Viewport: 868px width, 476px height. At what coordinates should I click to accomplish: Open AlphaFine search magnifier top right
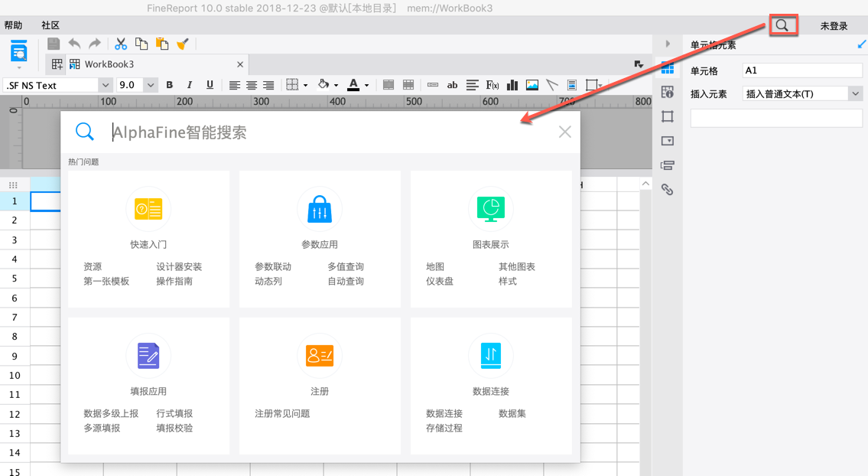(782, 25)
